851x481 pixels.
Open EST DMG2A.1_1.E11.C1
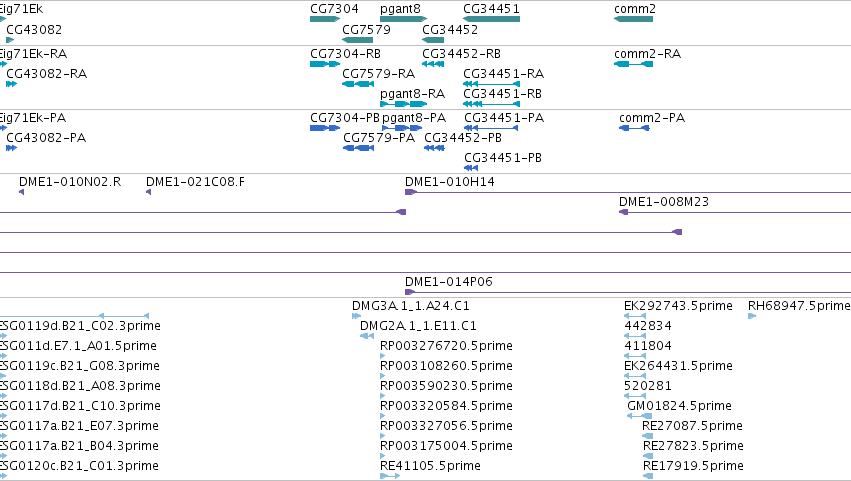click(x=418, y=326)
